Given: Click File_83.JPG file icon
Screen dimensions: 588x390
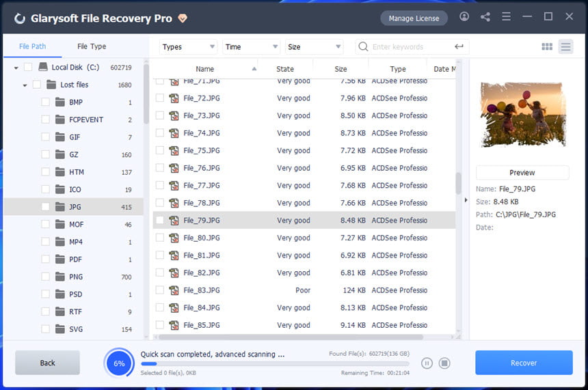Looking at the screenshot, I should [x=174, y=290].
